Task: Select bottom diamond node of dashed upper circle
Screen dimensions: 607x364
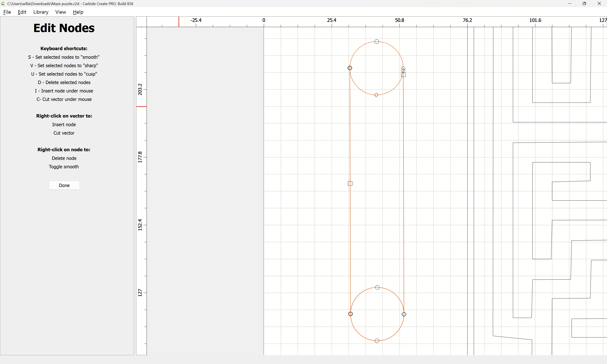Action: (x=376, y=95)
